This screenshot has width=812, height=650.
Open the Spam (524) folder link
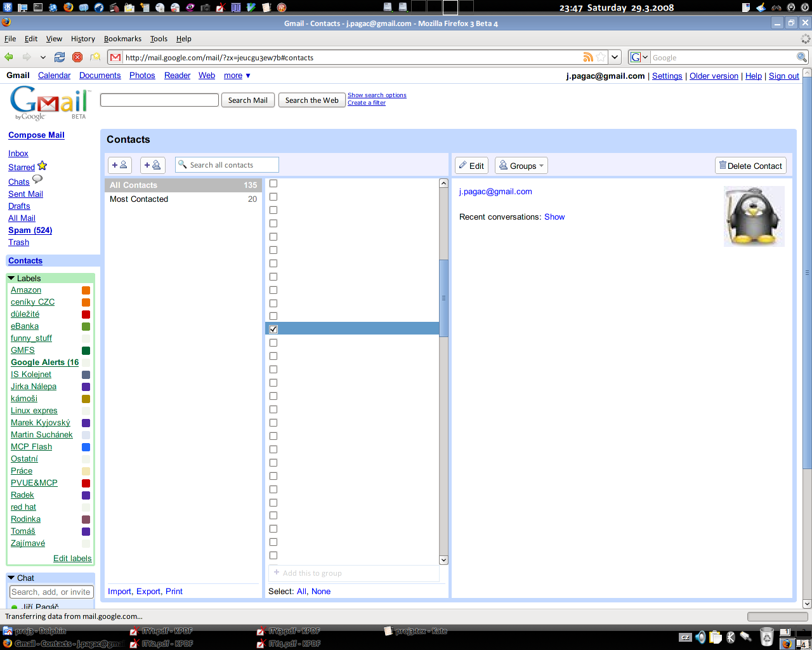tap(30, 230)
